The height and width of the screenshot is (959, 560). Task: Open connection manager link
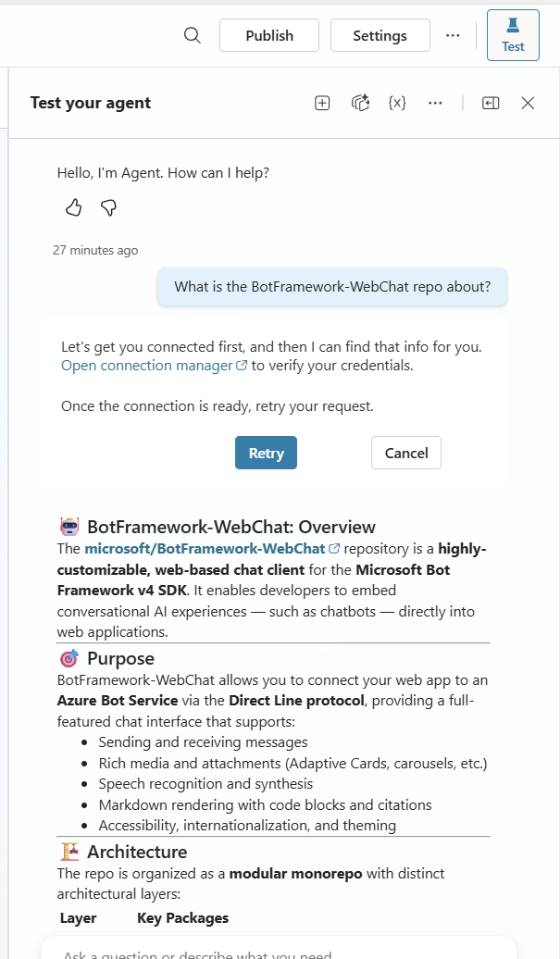point(146,366)
